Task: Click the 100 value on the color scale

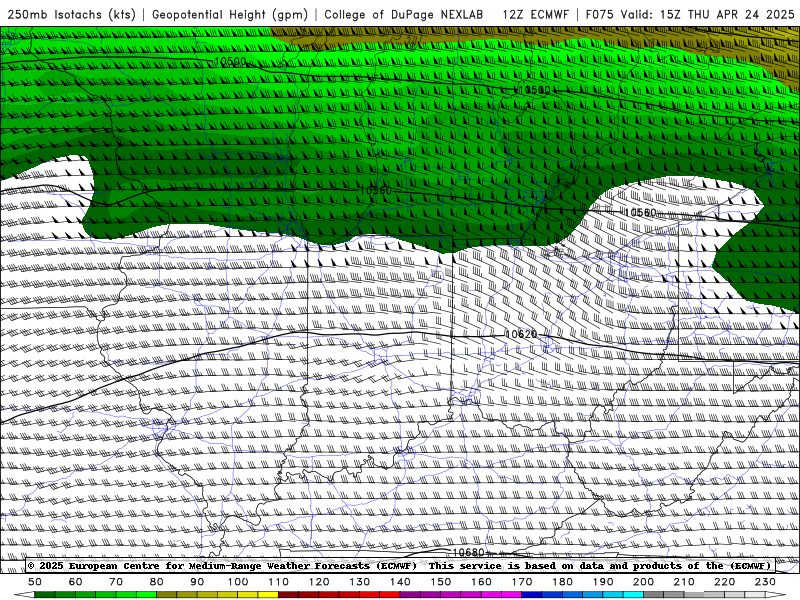Action: coord(238,582)
